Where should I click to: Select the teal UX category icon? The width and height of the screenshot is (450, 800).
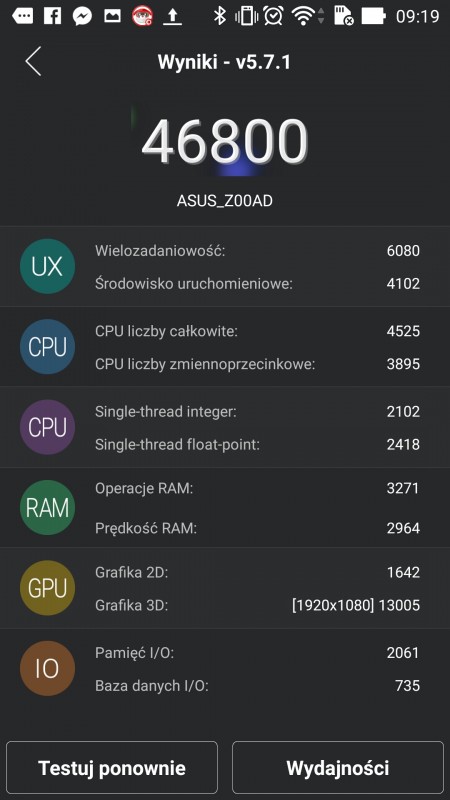pyautogui.click(x=47, y=266)
